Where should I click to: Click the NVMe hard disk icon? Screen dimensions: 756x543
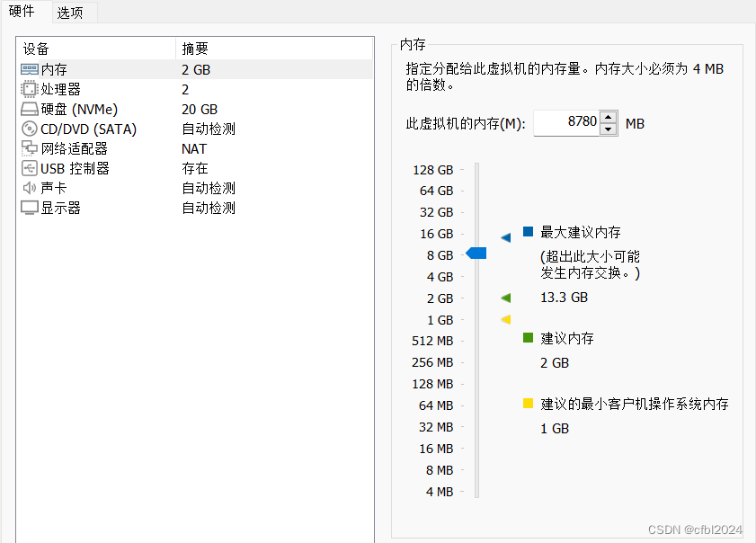(30, 109)
